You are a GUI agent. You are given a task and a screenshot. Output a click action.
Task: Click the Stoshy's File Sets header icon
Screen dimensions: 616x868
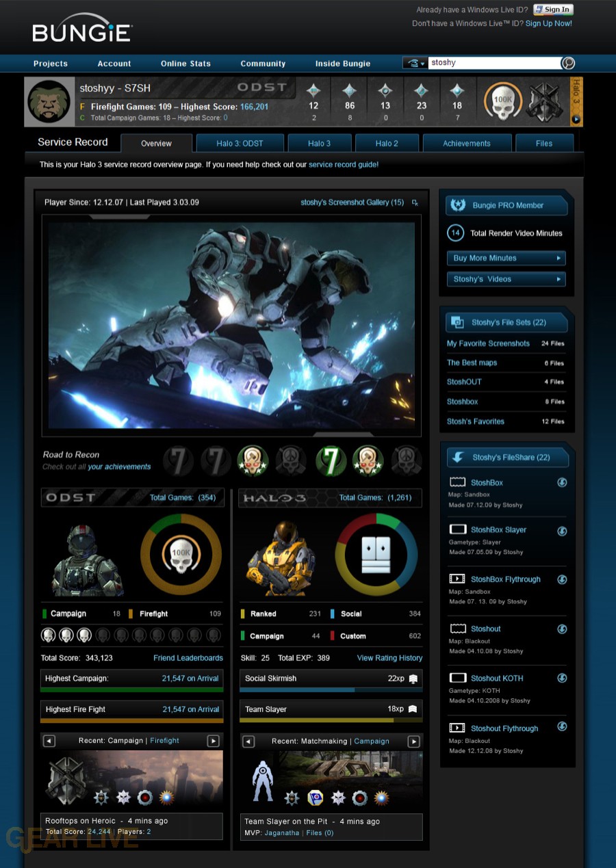457,322
